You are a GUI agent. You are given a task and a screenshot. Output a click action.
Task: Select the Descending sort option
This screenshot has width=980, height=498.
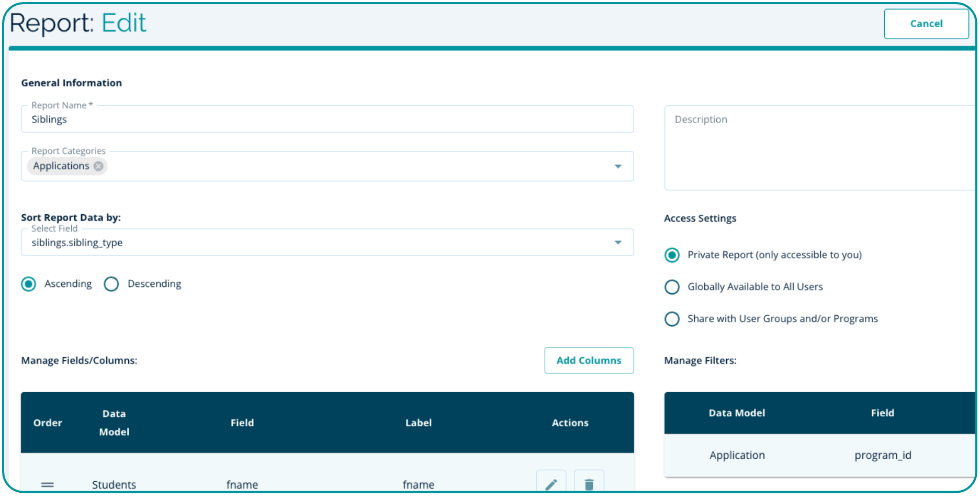coord(111,284)
